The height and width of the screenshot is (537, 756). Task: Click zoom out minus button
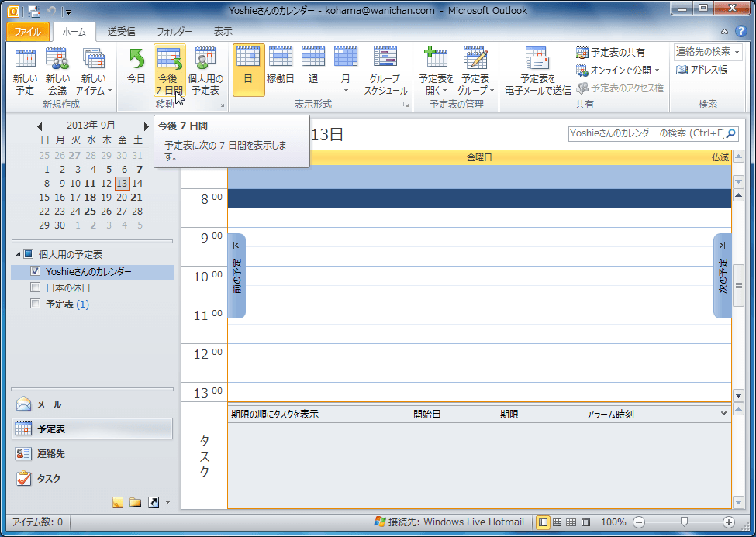pos(639,522)
